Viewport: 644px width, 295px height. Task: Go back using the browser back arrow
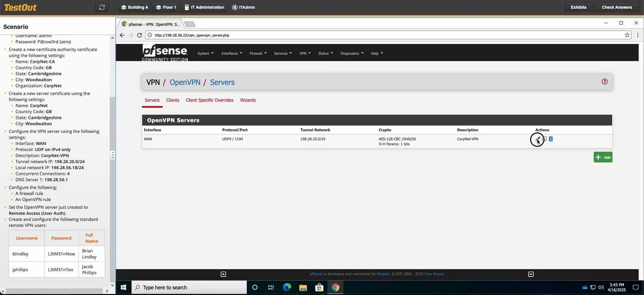122,35
